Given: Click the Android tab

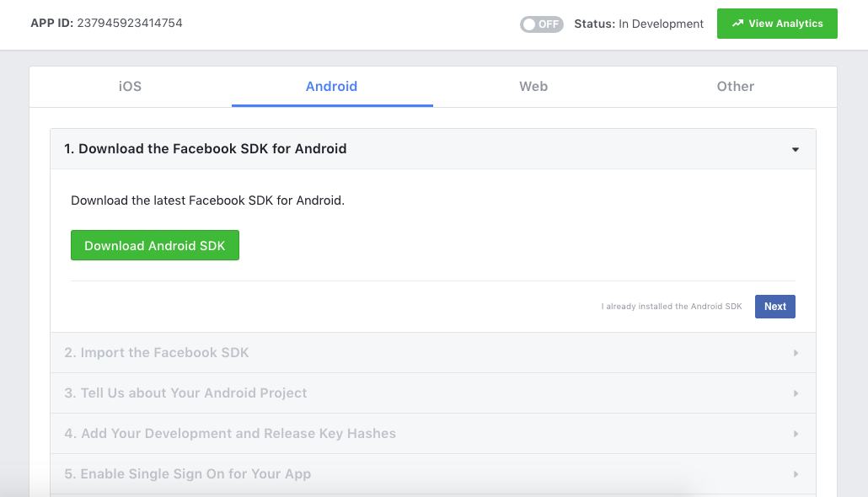Looking at the screenshot, I should pos(331,86).
